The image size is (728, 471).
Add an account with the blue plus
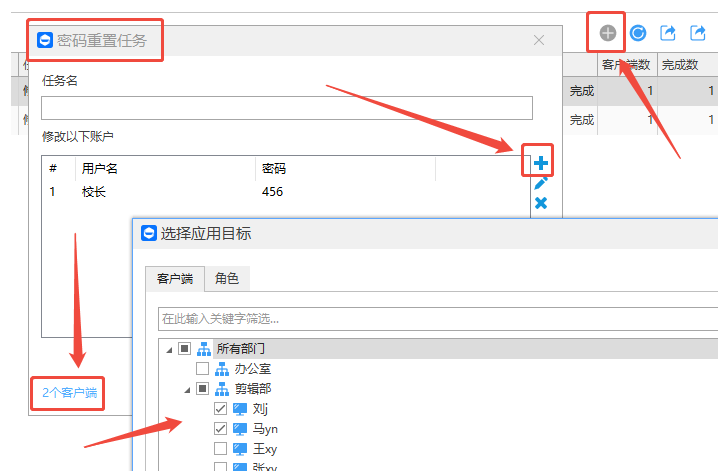click(540, 163)
